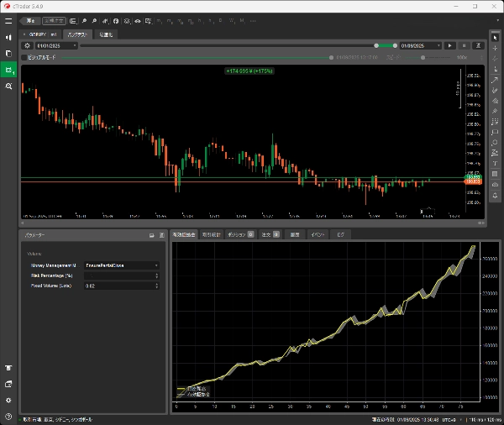
Task: Zoom out the chart
Action: pyautogui.click(x=94, y=21)
